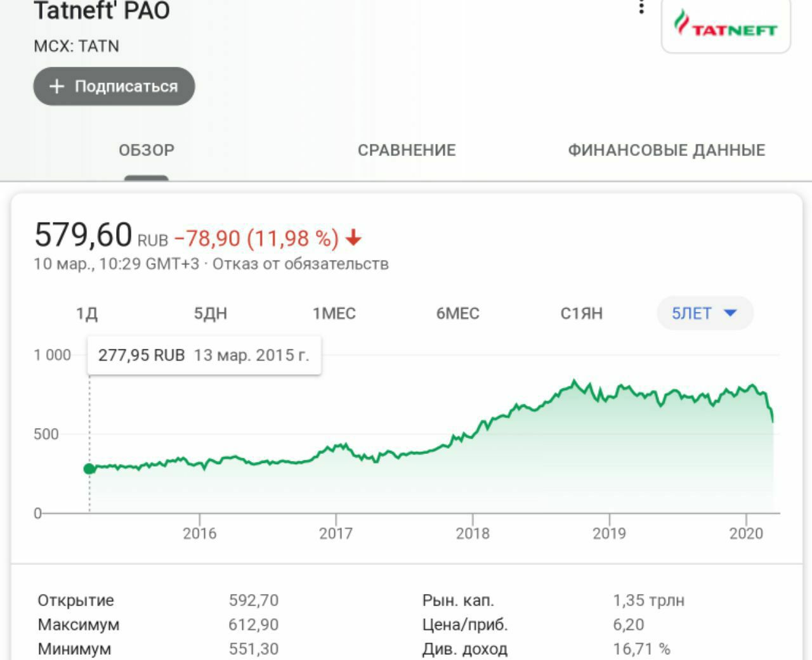Click the 2017 axis label

(336, 533)
